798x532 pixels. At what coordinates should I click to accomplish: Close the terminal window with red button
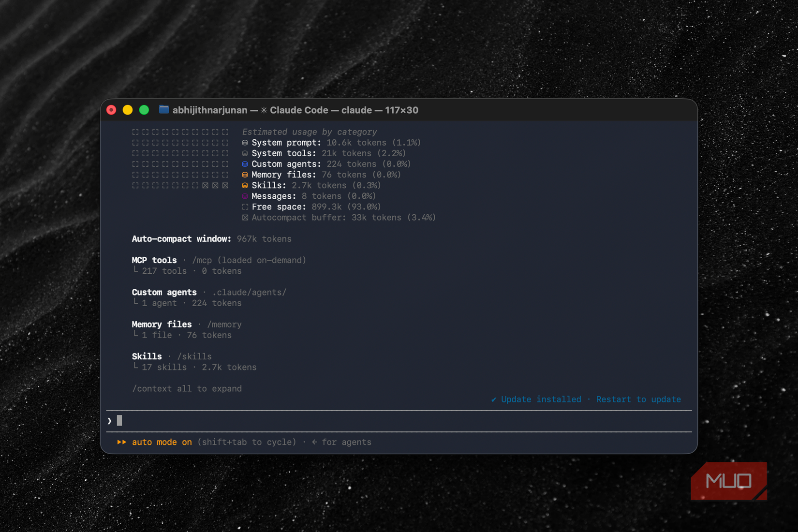point(111,110)
